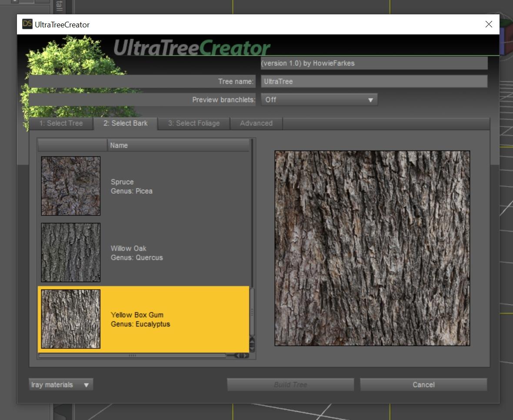Click the bark list vertical scrollbar
Screen dimensions: 513x420
click(252, 311)
